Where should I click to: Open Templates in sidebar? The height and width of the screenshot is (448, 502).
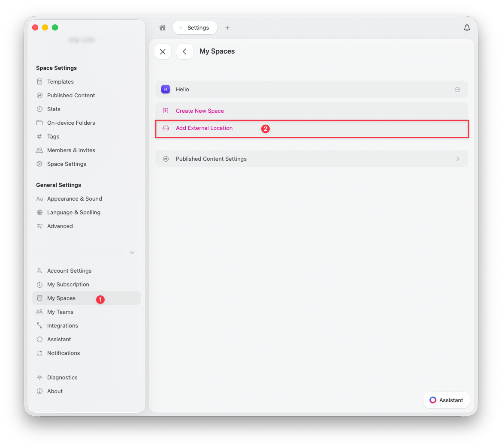point(60,81)
